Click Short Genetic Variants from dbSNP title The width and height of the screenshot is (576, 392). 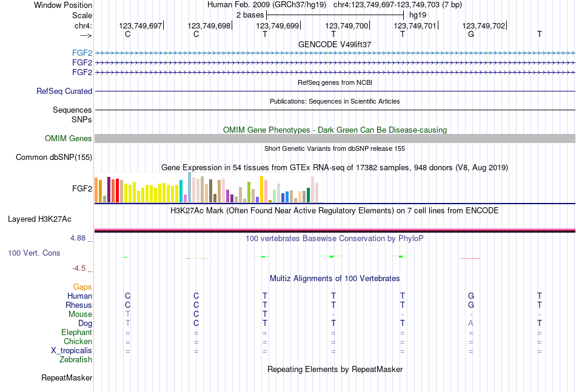(335, 148)
